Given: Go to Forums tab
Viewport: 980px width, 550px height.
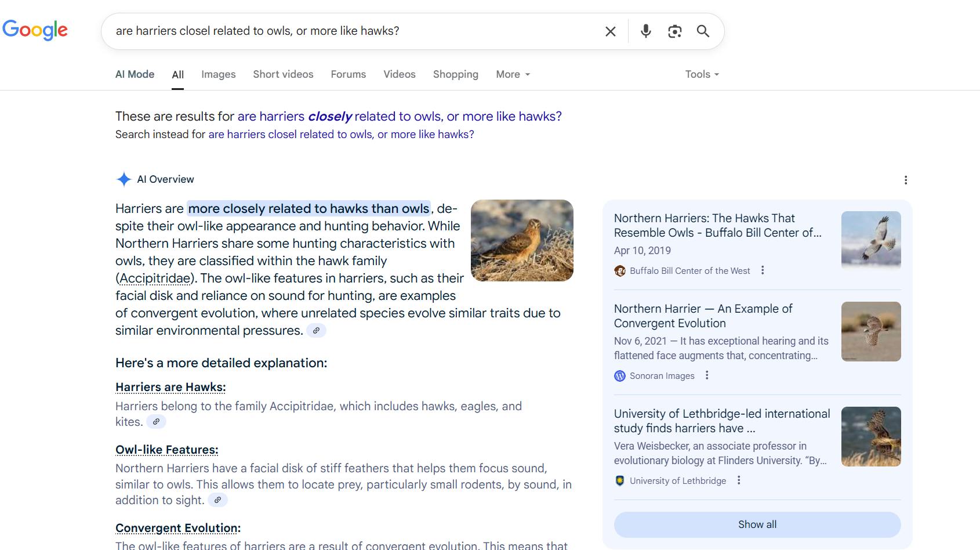Looking at the screenshot, I should click(349, 74).
